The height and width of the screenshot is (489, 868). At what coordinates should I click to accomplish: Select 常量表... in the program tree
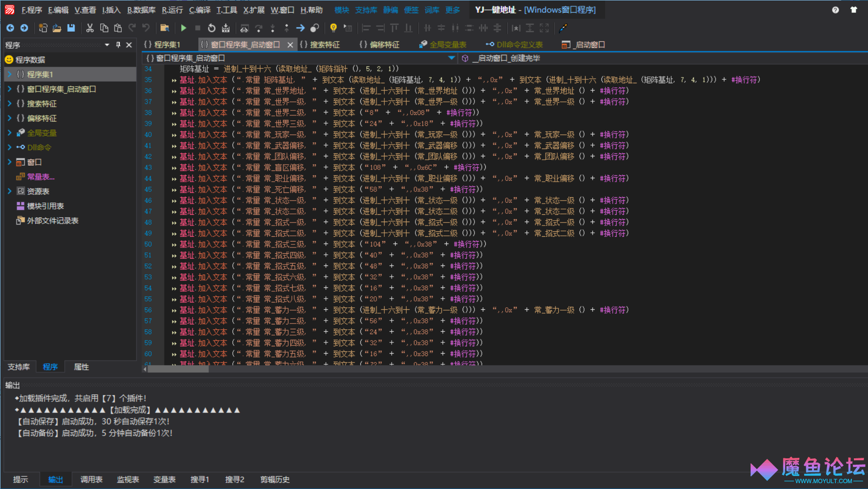pyautogui.click(x=40, y=177)
